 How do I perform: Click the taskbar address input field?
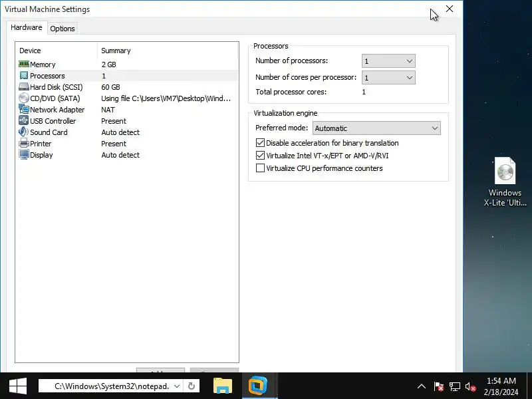pos(112,386)
